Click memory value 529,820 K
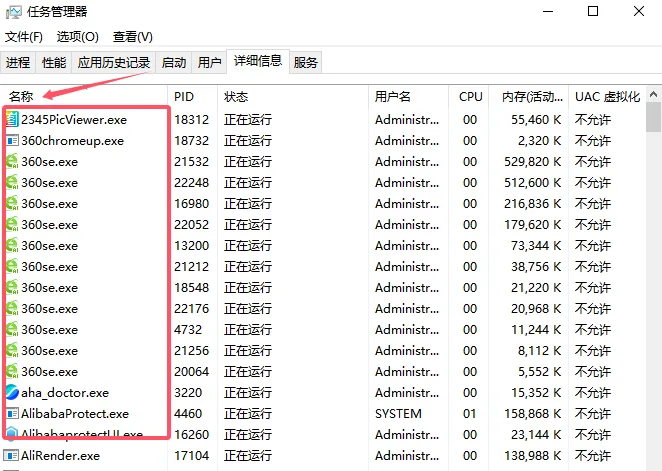This screenshot has width=662, height=471. pos(533,162)
